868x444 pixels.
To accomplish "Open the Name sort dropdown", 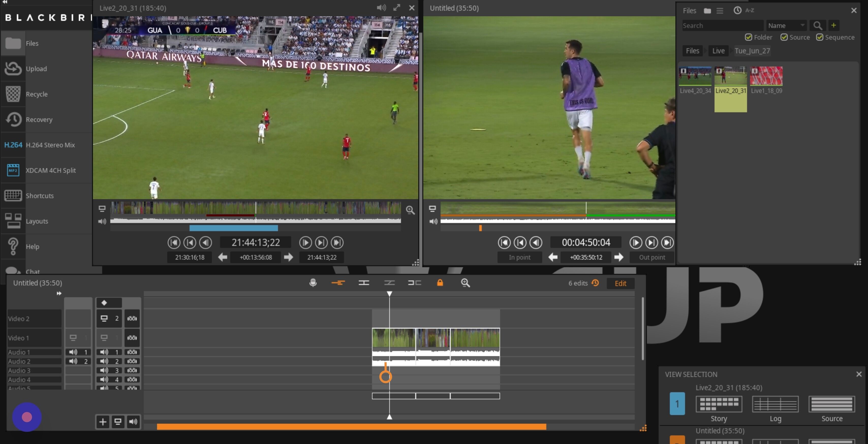I will [x=786, y=25].
